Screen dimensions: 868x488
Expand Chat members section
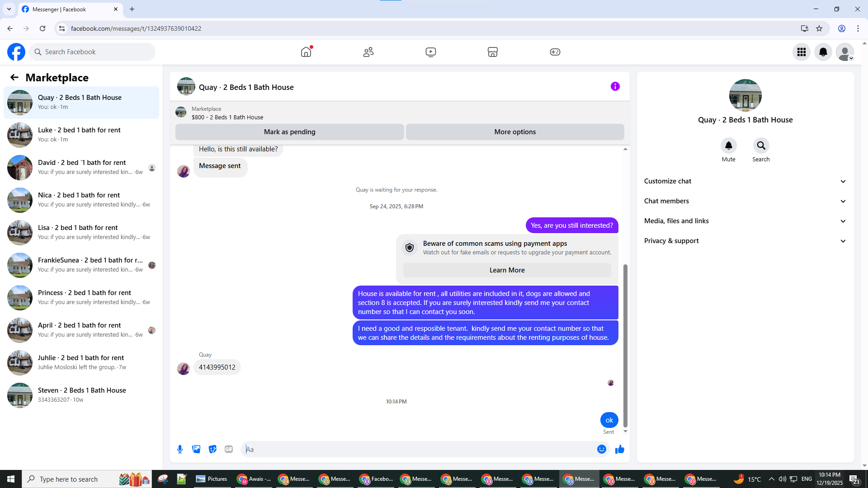pos(745,201)
